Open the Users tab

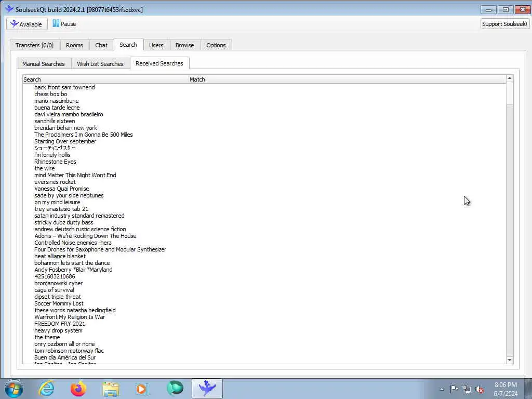coord(156,45)
